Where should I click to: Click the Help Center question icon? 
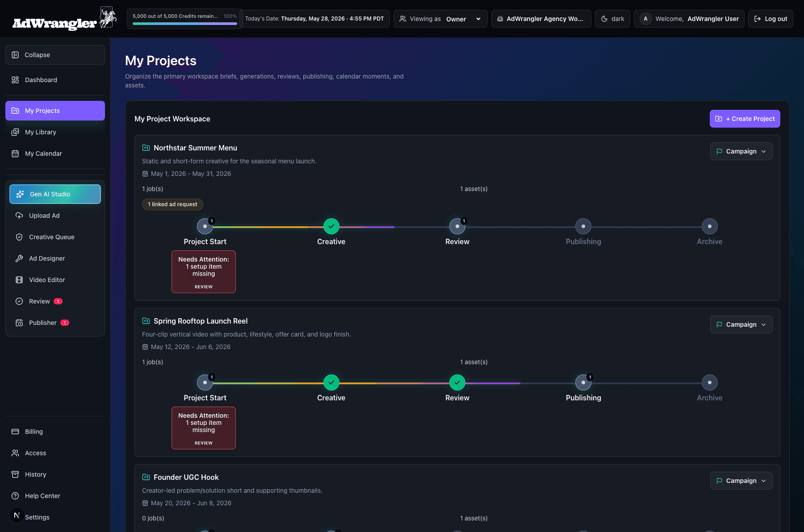[x=15, y=496]
